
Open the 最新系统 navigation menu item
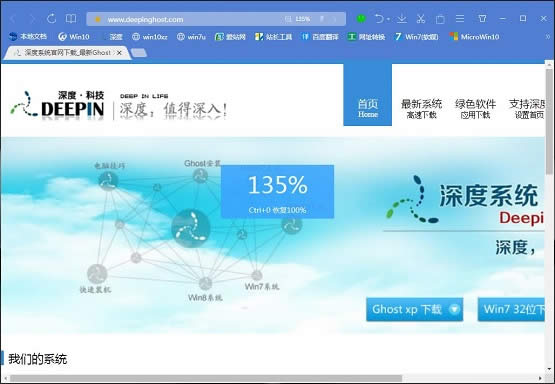point(421,109)
